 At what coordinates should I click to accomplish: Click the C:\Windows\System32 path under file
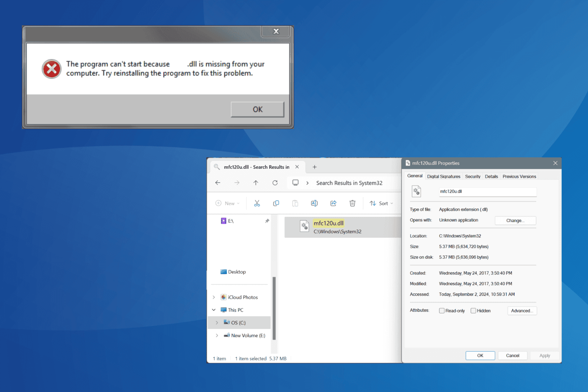tap(337, 232)
